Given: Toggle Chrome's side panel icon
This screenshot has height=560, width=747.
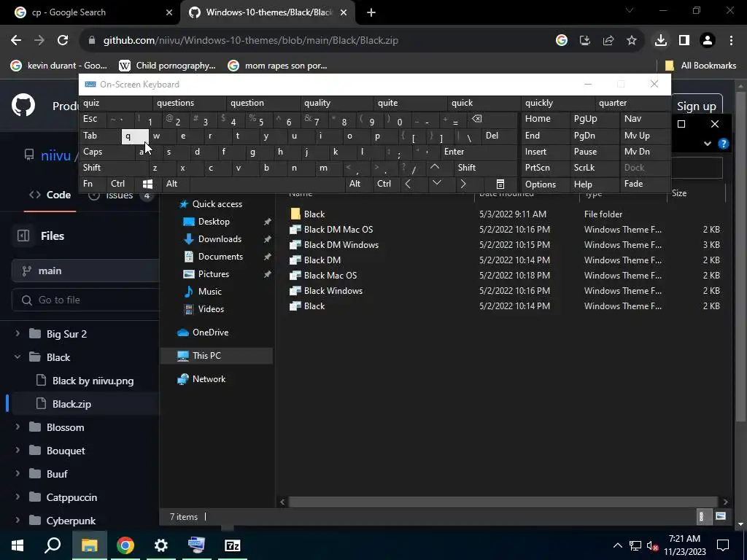Looking at the screenshot, I should click(684, 41).
